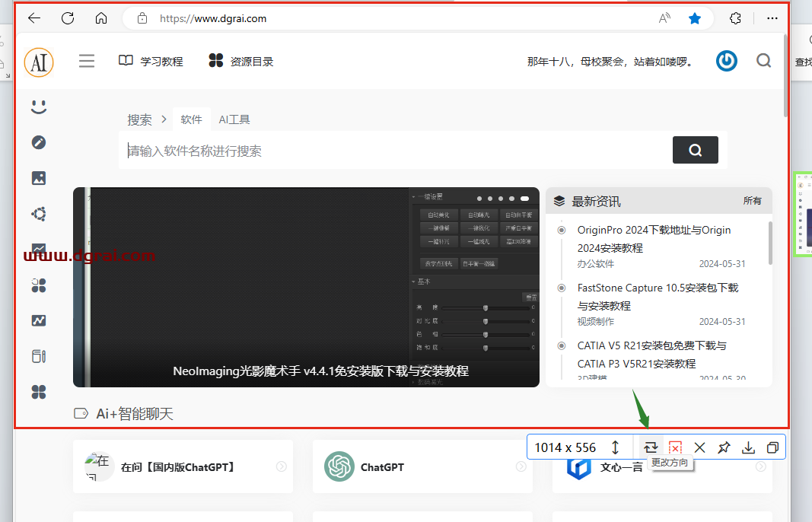812x522 pixels.
Task: Open the browser home page icon
Action: click(x=101, y=18)
